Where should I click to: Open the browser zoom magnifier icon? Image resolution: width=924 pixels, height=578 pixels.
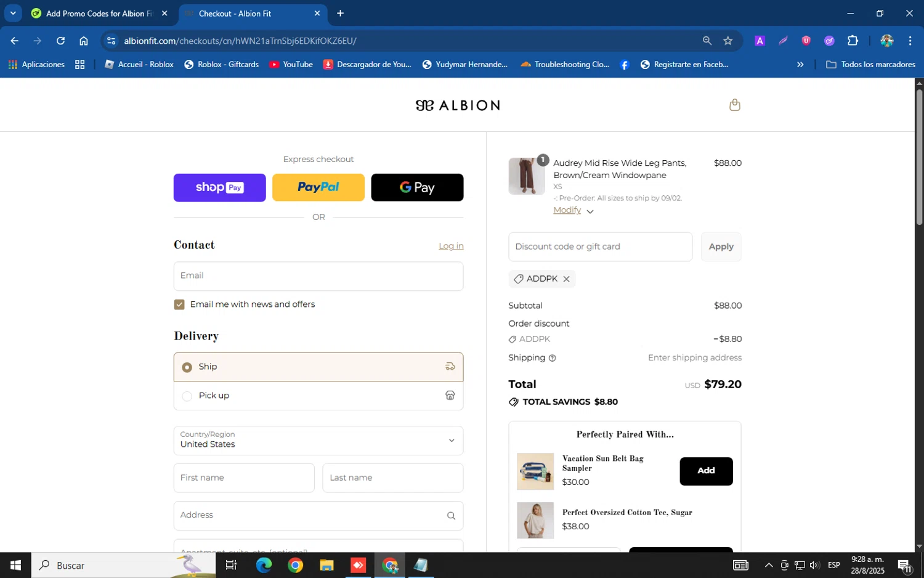pos(707,41)
